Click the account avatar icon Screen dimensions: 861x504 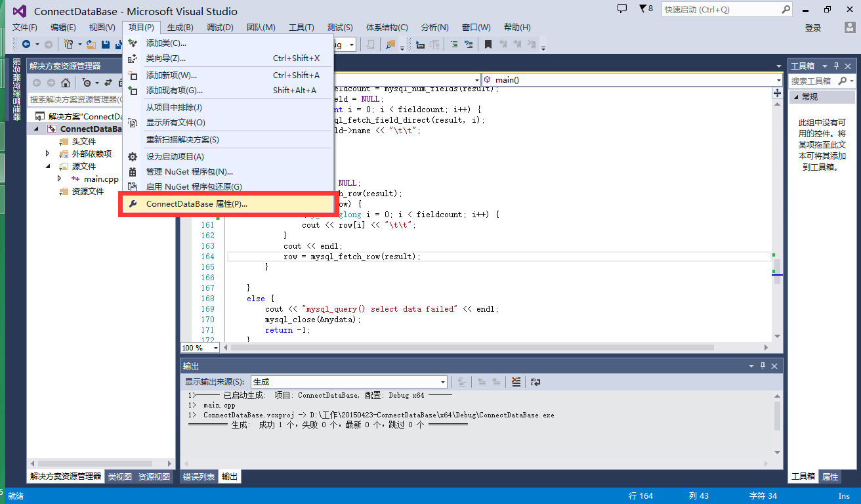849,28
